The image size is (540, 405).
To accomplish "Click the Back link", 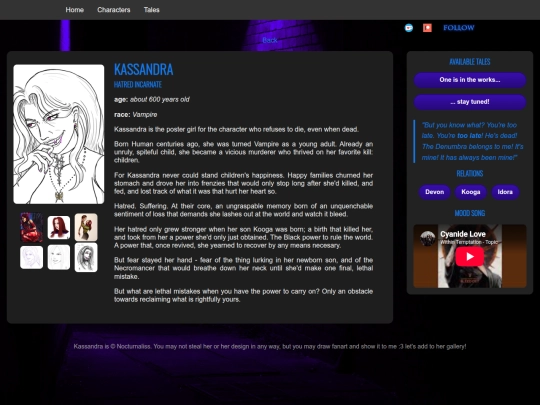I will 270,40.
